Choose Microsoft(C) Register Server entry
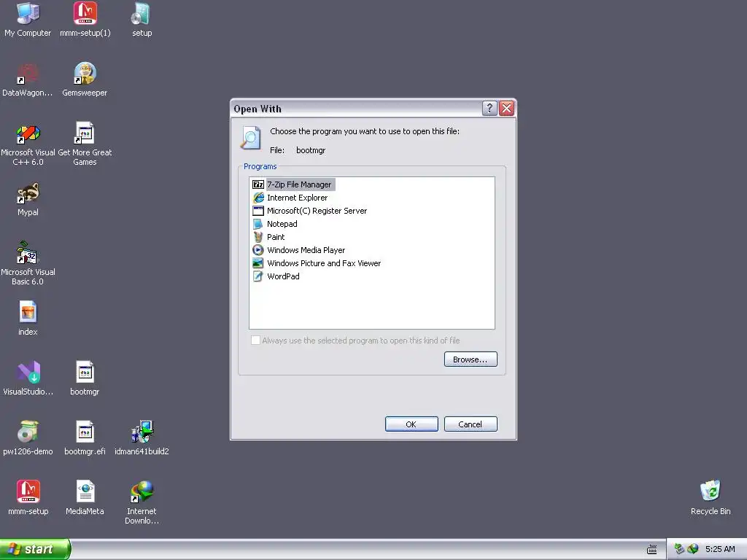747x560 pixels. [x=317, y=211]
